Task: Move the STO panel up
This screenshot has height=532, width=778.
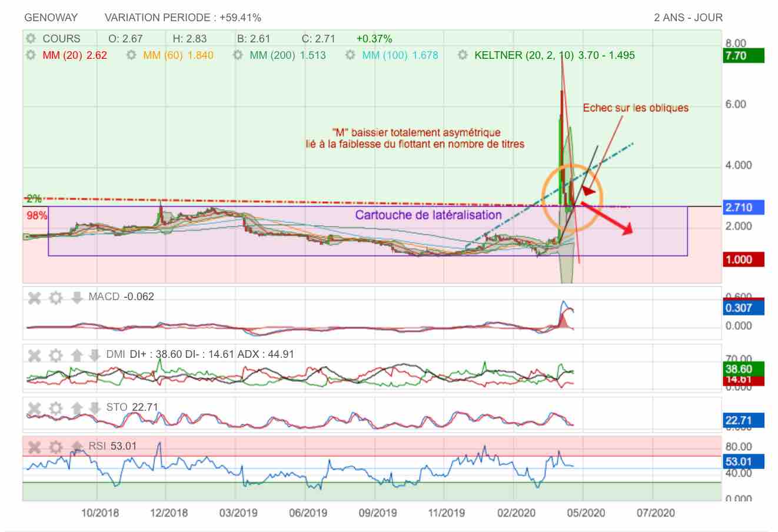Action: 77,407
